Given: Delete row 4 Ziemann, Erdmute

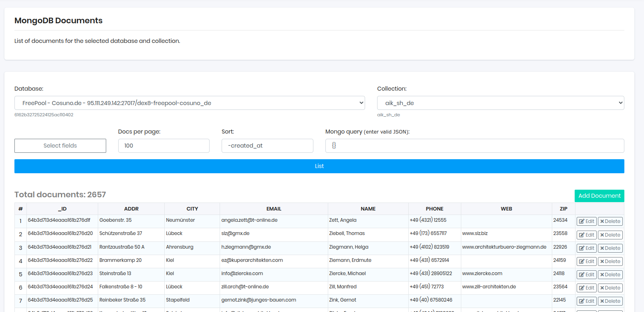Looking at the screenshot, I should 610,261.
